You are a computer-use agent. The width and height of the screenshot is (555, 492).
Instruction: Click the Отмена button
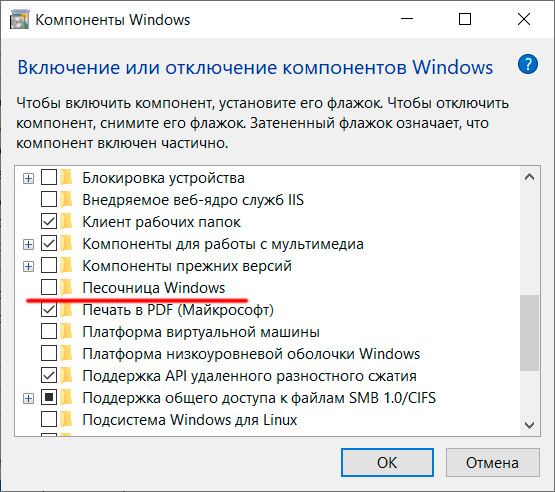point(492,462)
